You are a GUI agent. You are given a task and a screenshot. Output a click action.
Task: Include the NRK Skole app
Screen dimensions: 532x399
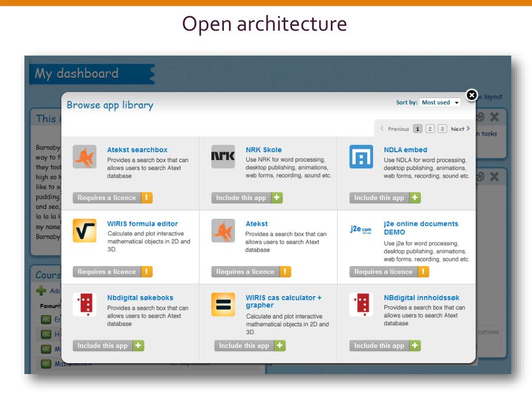[247, 198]
